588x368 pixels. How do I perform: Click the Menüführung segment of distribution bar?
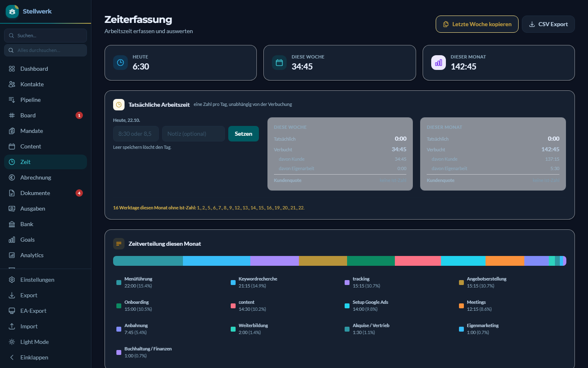coord(148,261)
